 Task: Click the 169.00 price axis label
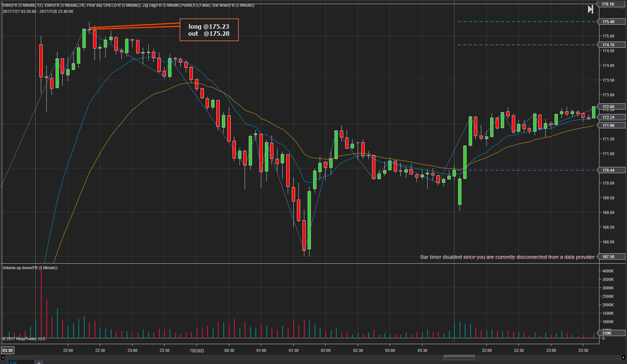608,213
